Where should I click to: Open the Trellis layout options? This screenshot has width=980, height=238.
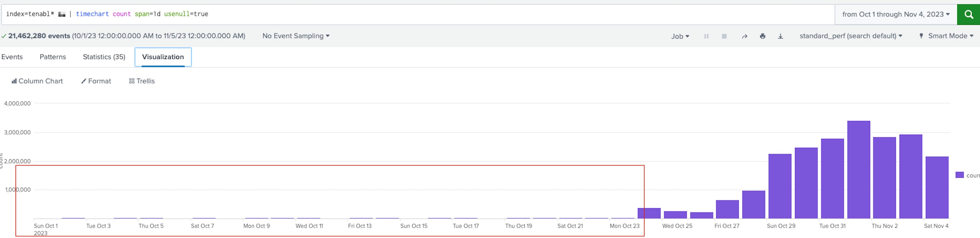click(142, 81)
